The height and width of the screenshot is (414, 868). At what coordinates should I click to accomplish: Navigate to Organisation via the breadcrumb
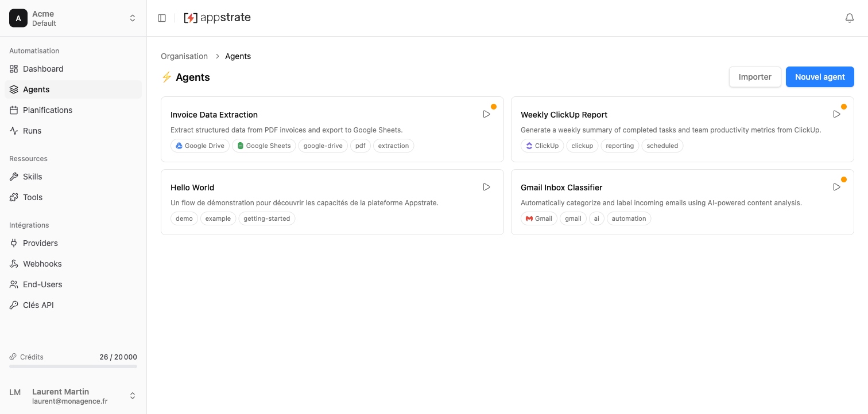tap(184, 56)
